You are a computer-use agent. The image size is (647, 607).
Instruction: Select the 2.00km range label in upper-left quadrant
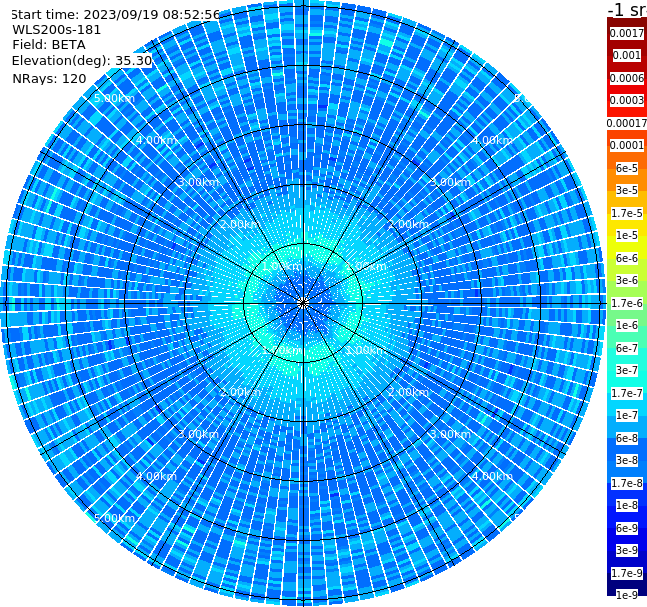241,224
